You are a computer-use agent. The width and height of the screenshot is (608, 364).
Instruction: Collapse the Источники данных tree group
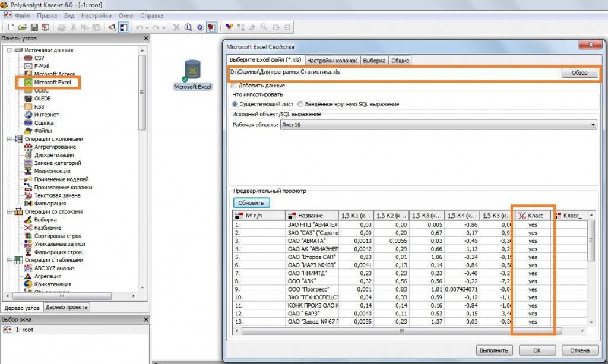coord(9,50)
